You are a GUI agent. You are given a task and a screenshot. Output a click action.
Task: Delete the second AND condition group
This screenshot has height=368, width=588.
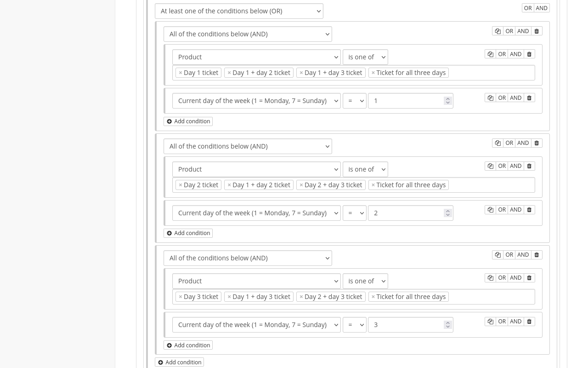[537, 143]
